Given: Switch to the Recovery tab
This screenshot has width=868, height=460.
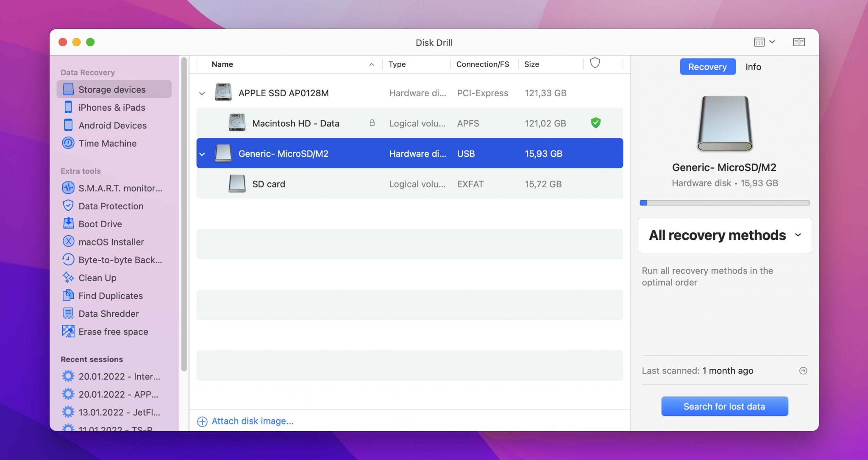Looking at the screenshot, I should tap(707, 67).
